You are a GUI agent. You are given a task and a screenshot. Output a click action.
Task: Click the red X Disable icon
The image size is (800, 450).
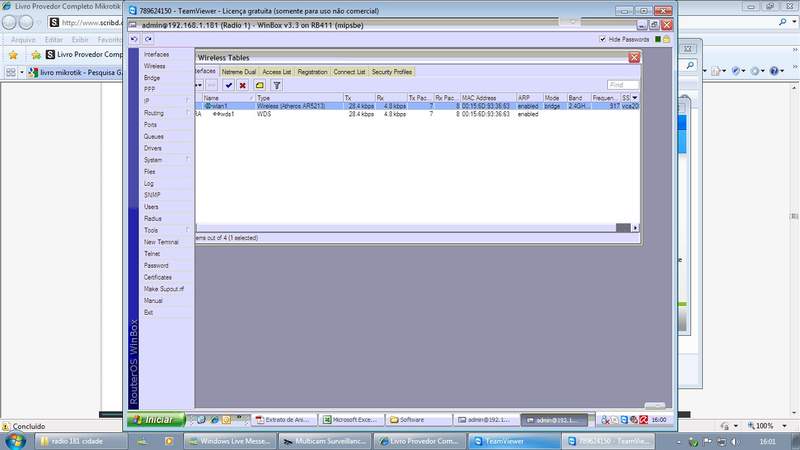pos(243,85)
